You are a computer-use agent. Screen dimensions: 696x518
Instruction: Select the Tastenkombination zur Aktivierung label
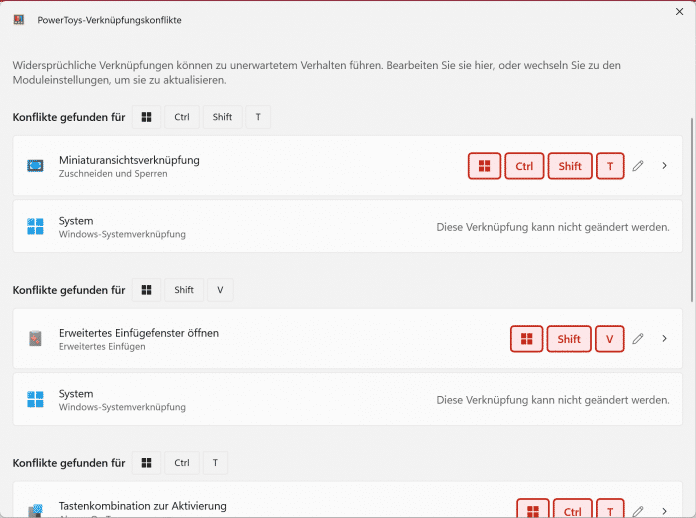point(142,506)
